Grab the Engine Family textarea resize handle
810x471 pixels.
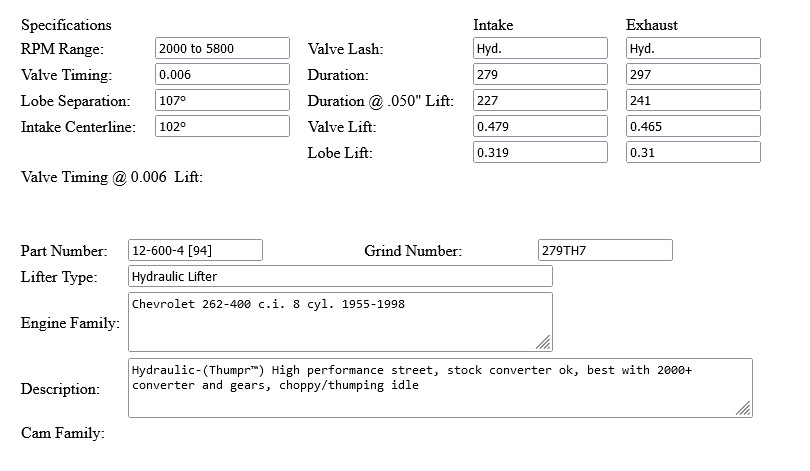tap(544, 343)
